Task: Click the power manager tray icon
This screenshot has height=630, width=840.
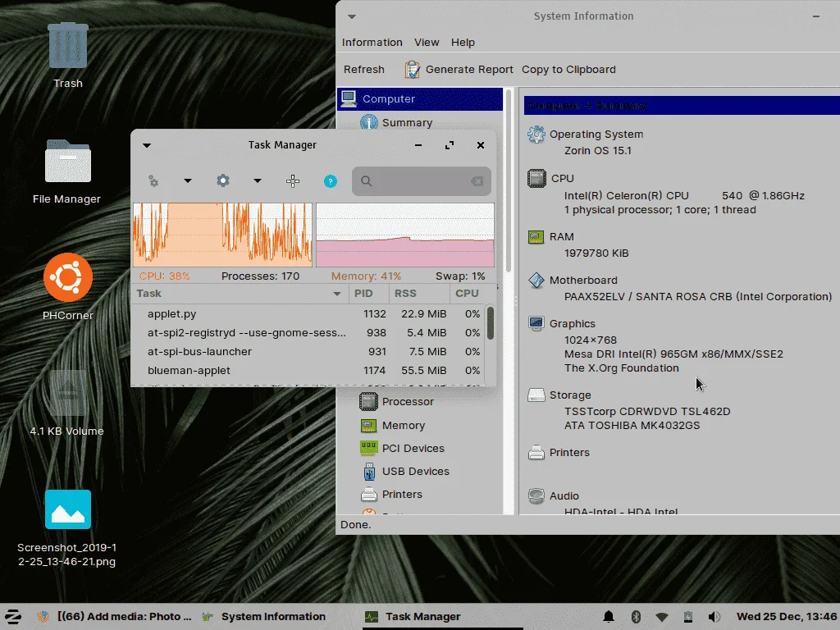Action: [x=688, y=617]
